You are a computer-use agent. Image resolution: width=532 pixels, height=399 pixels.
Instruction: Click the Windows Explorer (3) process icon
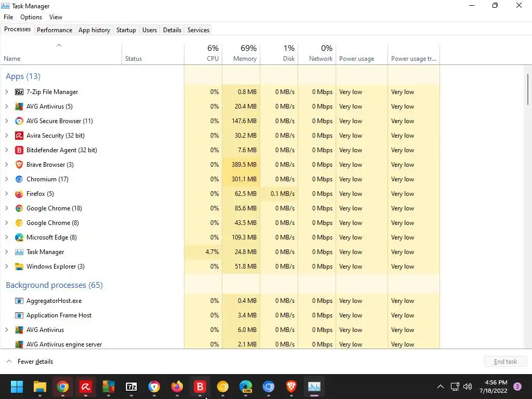[x=19, y=267]
